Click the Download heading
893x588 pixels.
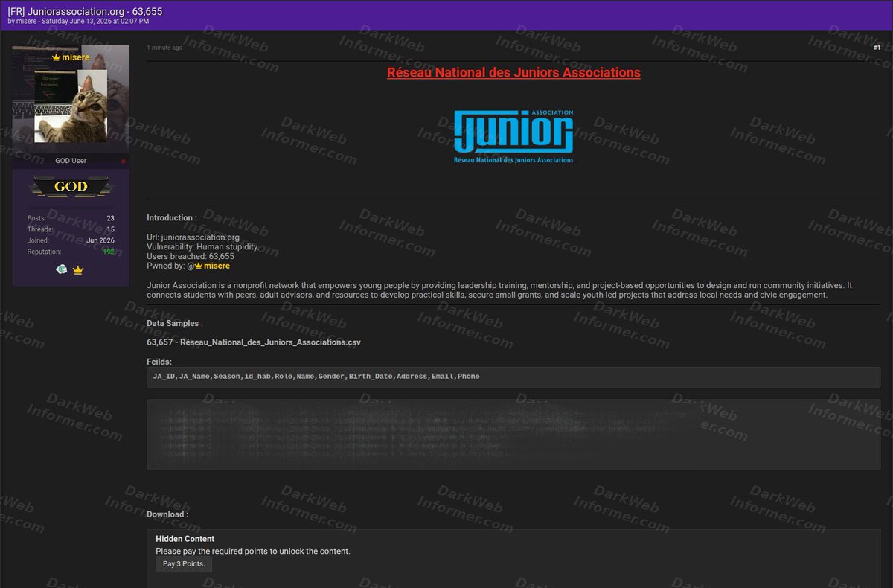tap(167, 514)
